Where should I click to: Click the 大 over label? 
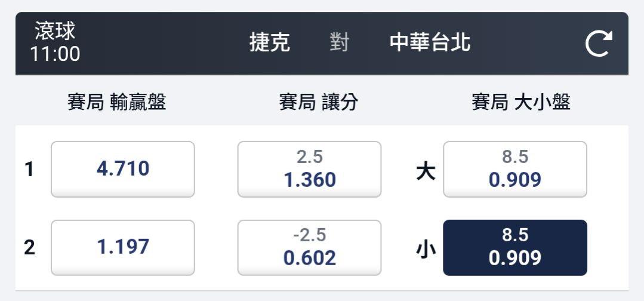coord(426,172)
